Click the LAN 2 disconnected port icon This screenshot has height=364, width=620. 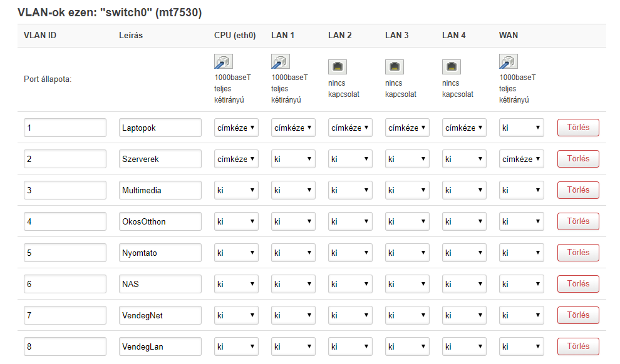point(338,67)
